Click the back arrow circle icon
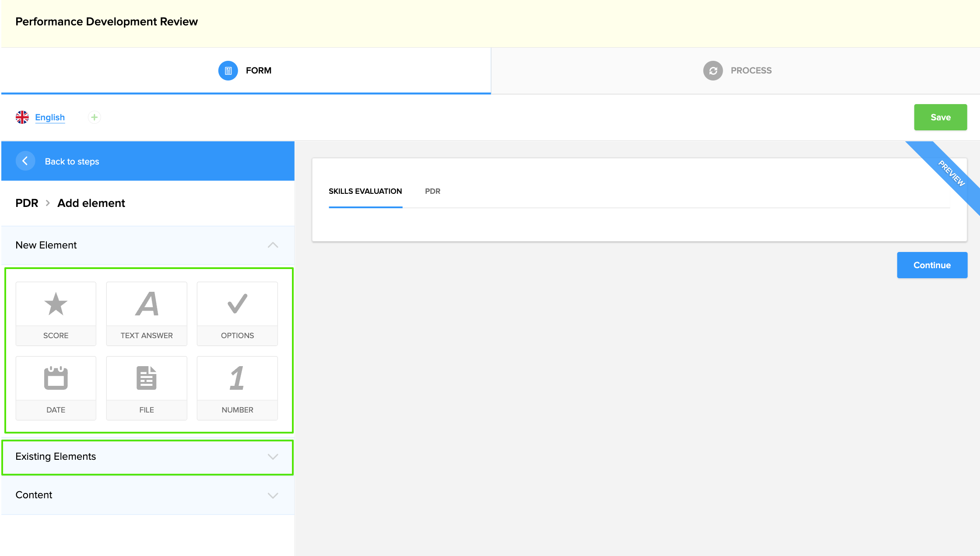980x556 pixels. [x=25, y=161]
